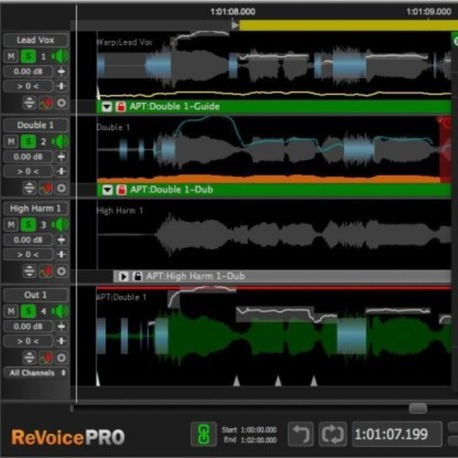Toggle Lead Vox waveform display icon
This screenshot has width=458, height=458.
tap(46, 103)
